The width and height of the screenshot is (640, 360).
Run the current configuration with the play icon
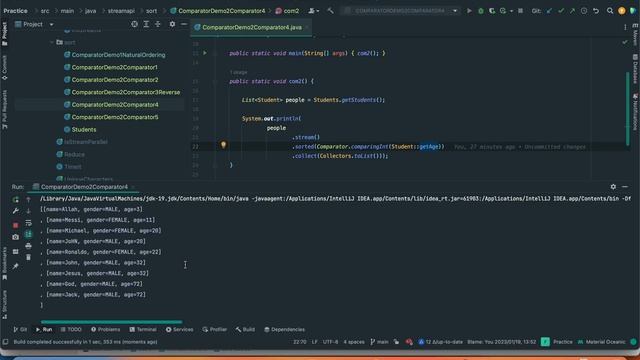pyautogui.click(x=469, y=11)
